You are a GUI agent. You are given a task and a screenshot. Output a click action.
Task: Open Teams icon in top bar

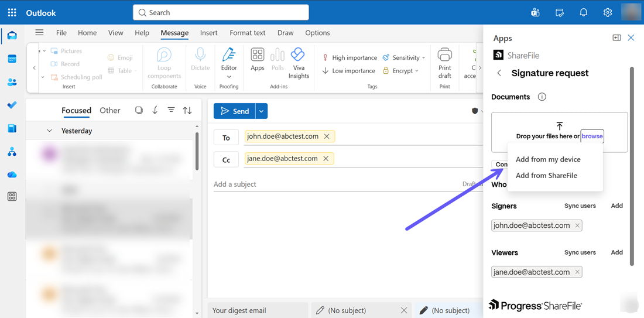535,12
